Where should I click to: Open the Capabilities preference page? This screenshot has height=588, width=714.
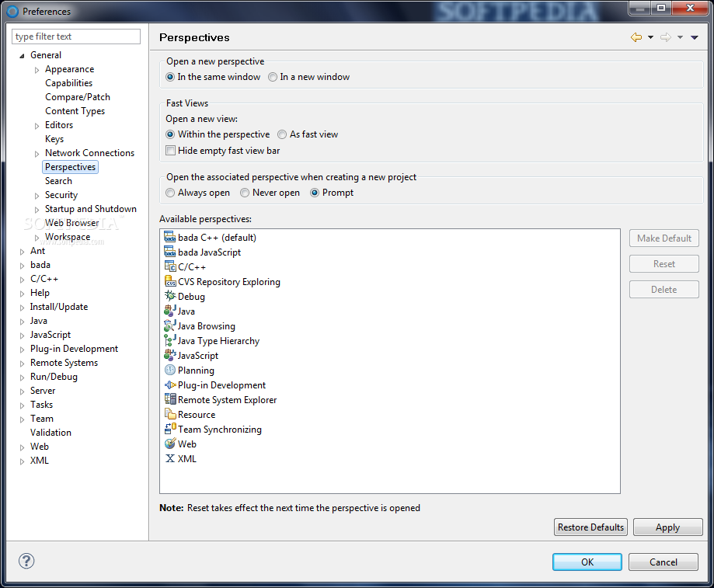(69, 83)
